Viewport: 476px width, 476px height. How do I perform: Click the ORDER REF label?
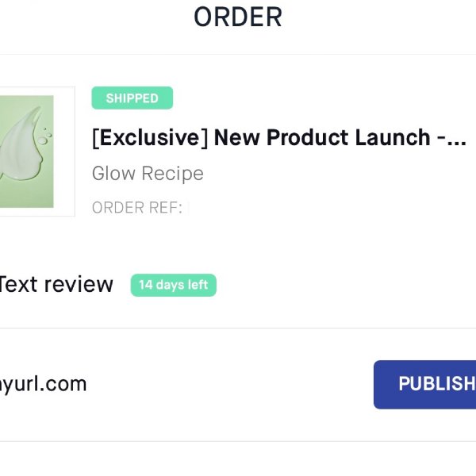point(136,208)
